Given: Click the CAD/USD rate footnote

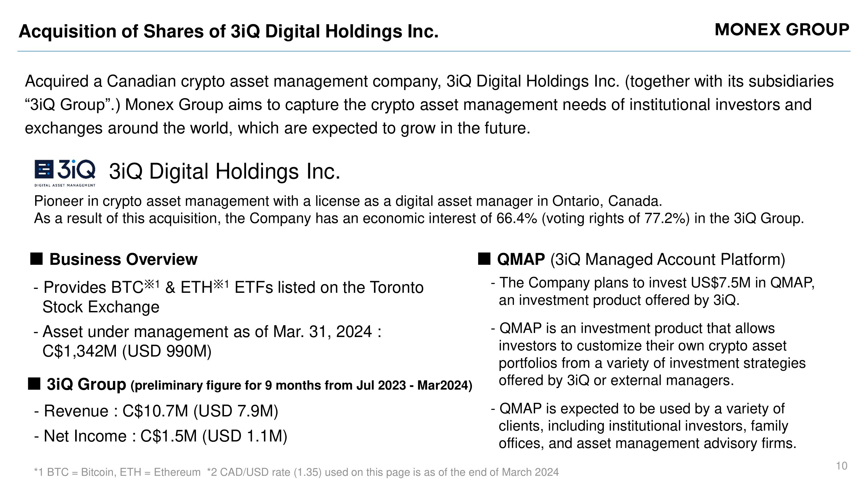Looking at the screenshot, I should coord(383,472).
